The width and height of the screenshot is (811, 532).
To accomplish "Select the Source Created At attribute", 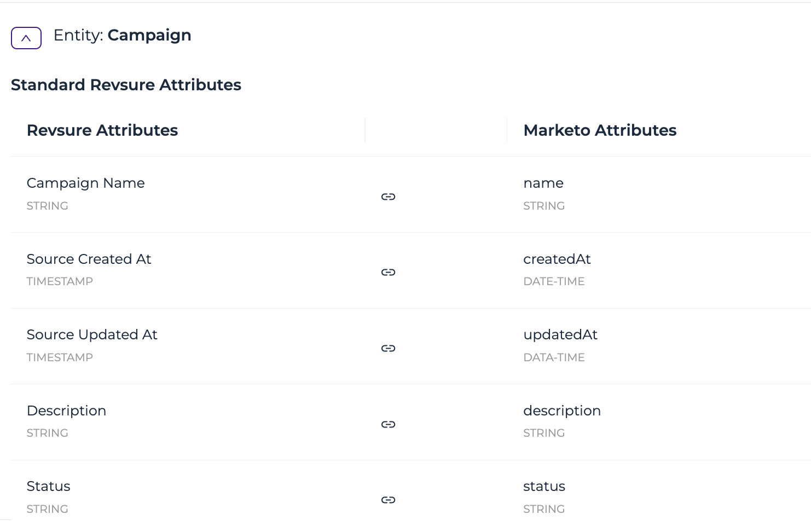I will tap(89, 259).
